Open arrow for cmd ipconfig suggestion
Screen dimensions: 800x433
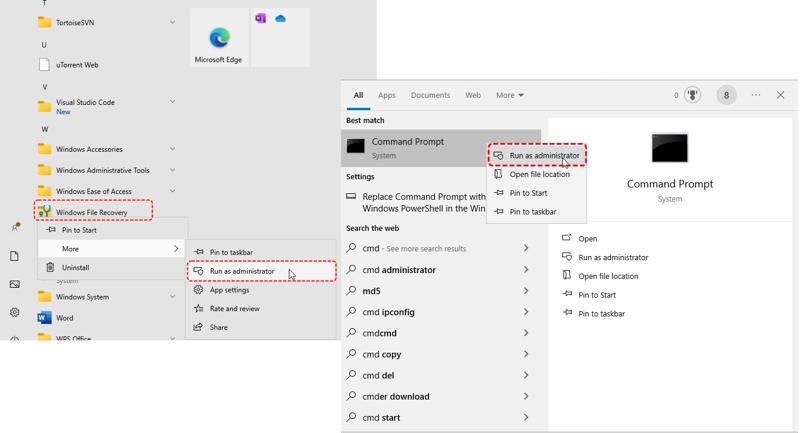[526, 312]
